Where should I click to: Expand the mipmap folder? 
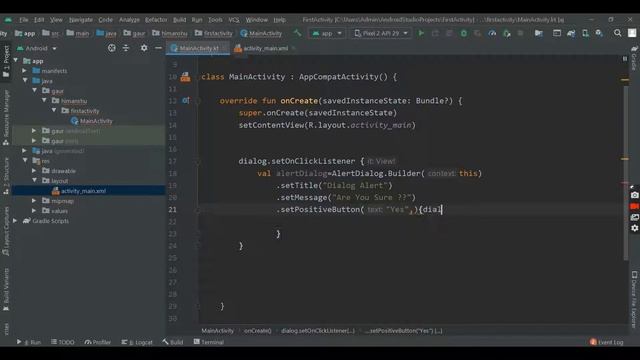34,200
